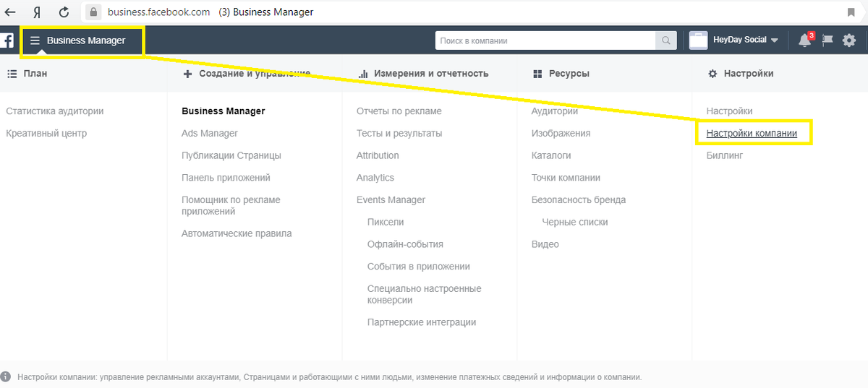This screenshot has height=388, width=868.
Task: Open Настройки компании link
Action: coord(752,134)
